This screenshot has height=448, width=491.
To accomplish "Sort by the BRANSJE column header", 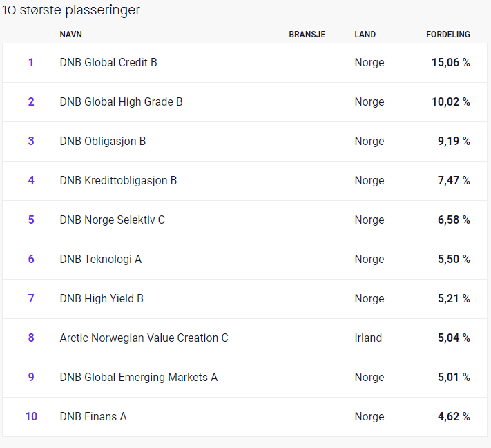I will point(307,35).
